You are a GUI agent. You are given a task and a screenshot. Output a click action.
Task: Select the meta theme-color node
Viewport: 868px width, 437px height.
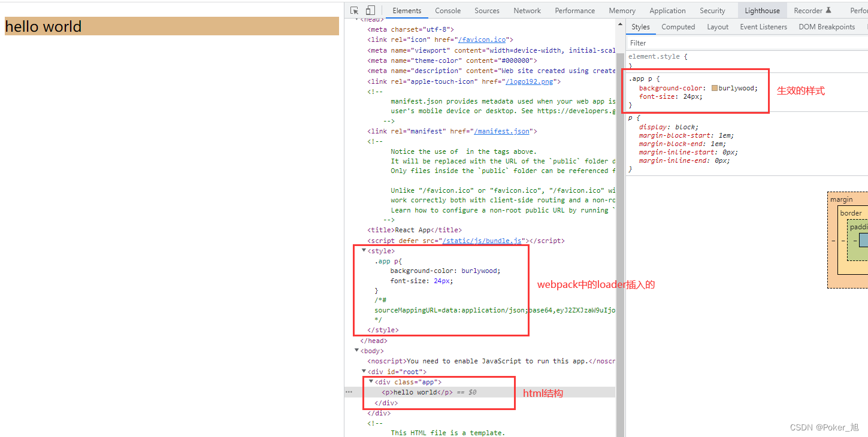tap(452, 60)
